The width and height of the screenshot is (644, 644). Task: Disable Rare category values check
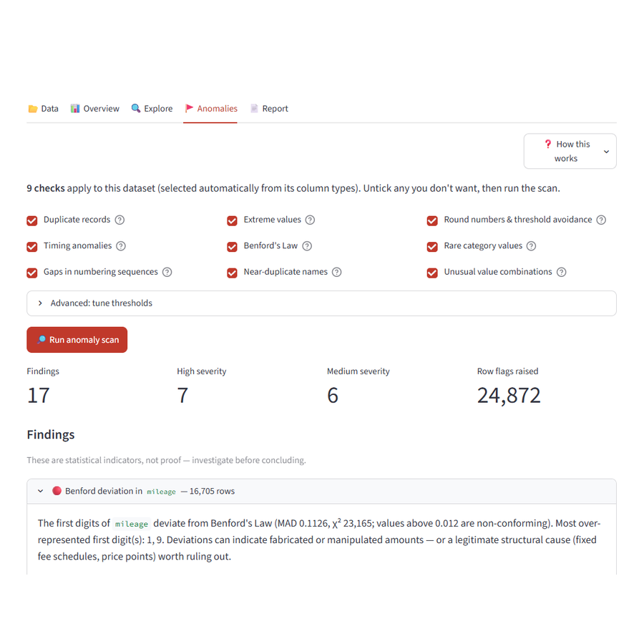point(432,246)
